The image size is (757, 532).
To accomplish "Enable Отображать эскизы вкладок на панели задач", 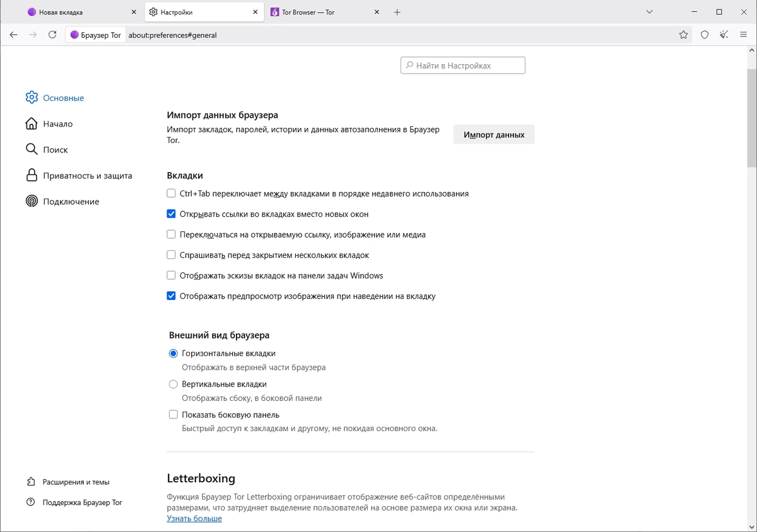I will click(x=171, y=275).
